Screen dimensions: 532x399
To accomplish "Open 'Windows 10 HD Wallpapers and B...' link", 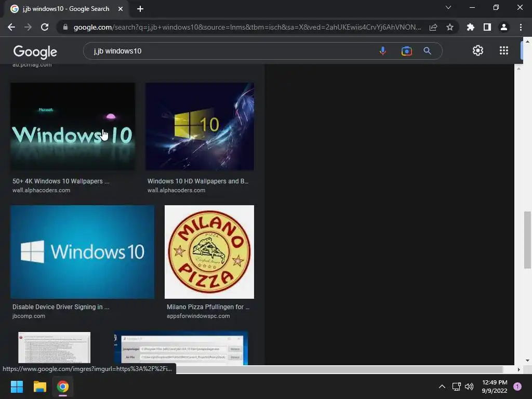I will pyautogui.click(x=198, y=181).
